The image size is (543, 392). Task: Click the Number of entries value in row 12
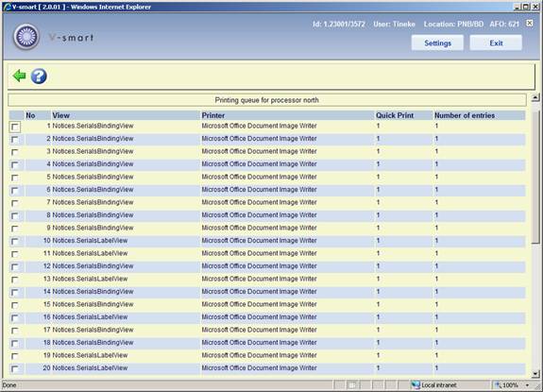pos(436,266)
